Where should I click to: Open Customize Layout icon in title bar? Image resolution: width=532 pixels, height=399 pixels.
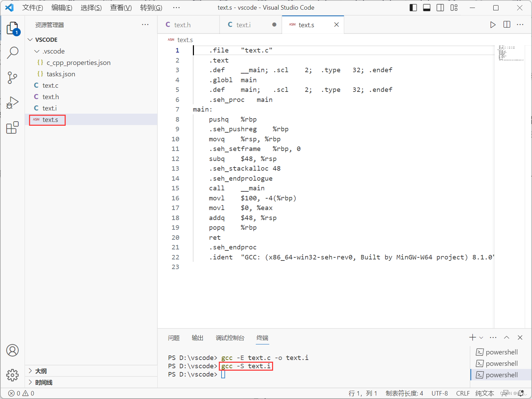pos(454,8)
